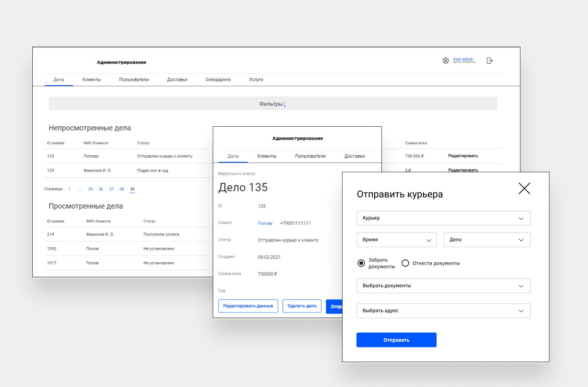Click the Отправить button in courier dialog

396,340
